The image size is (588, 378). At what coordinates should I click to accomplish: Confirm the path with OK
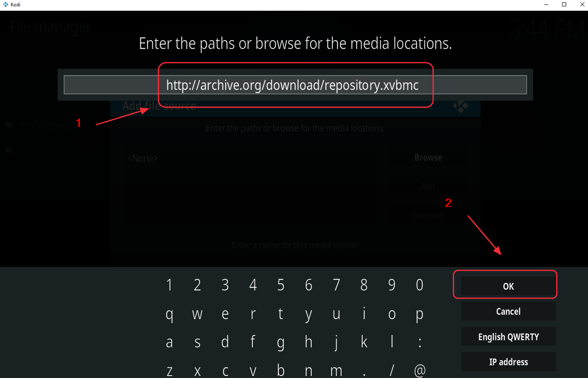click(x=509, y=286)
